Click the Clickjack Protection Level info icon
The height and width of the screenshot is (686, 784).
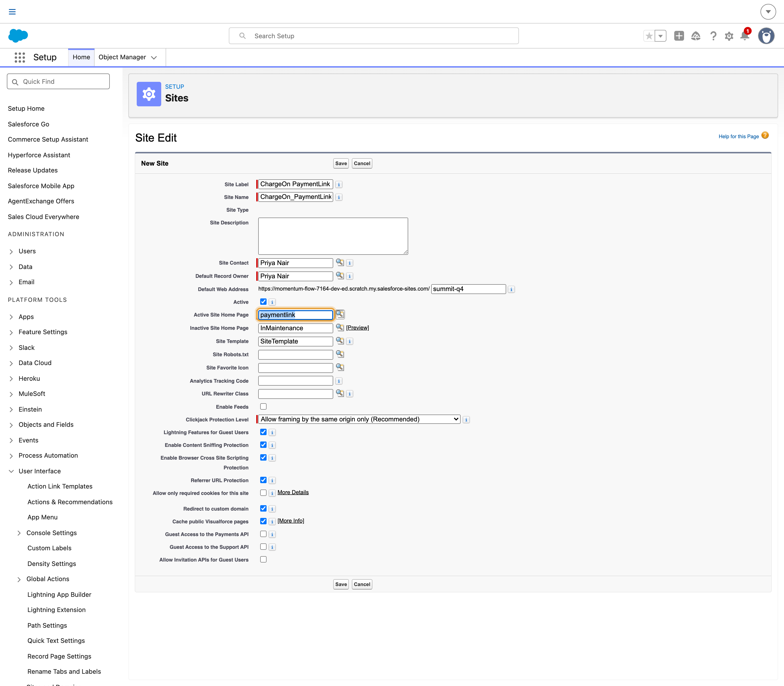point(466,419)
